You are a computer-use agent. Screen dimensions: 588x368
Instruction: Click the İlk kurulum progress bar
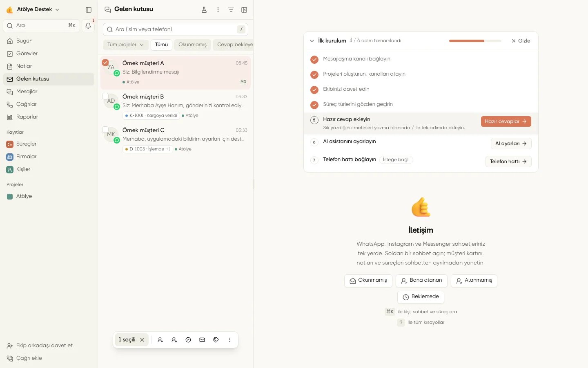(x=475, y=41)
